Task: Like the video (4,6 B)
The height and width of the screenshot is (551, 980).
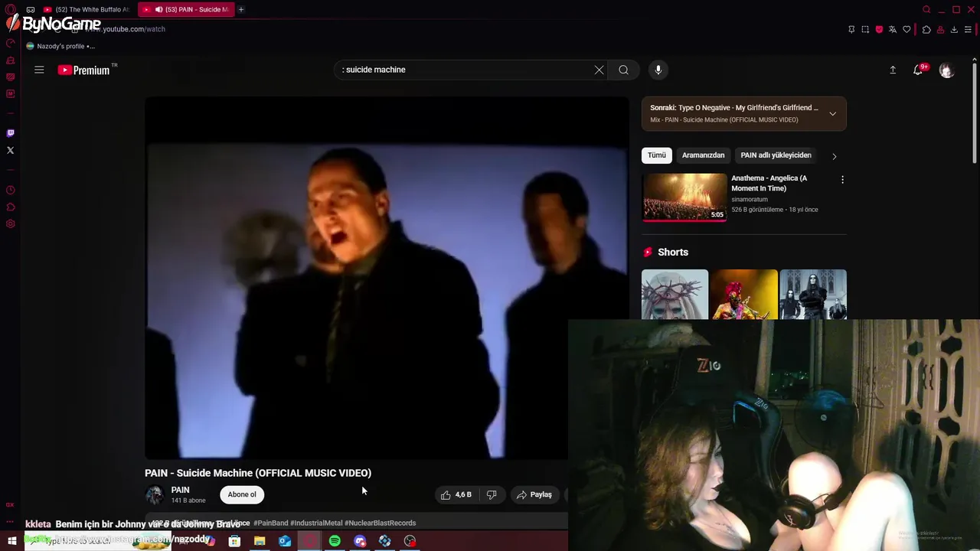Action: pyautogui.click(x=456, y=494)
